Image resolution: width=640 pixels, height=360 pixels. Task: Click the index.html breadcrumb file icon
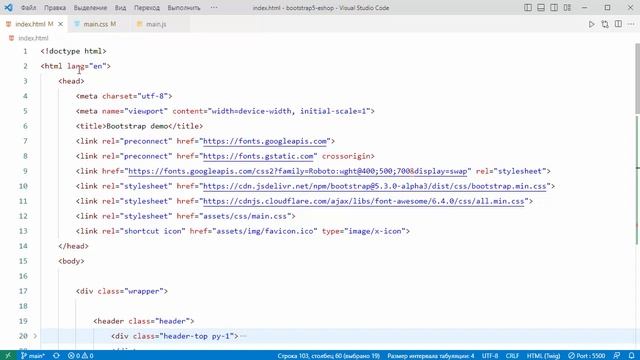[11, 38]
